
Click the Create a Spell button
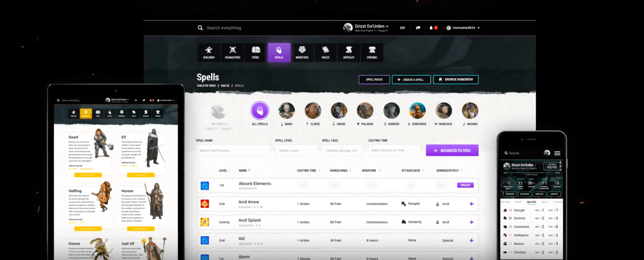(x=411, y=80)
